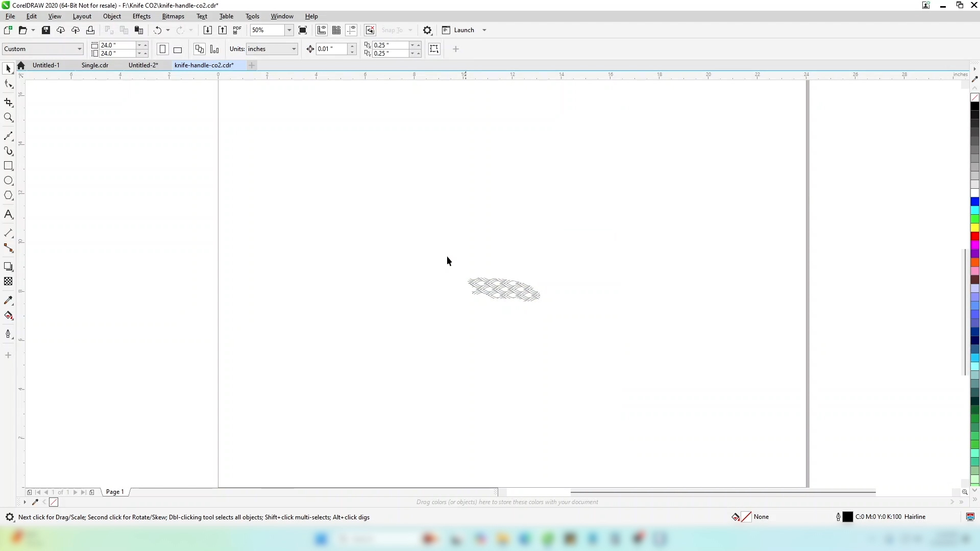This screenshot has width=980, height=551.
Task: Open the Effects menu
Action: pyautogui.click(x=141, y=16)
